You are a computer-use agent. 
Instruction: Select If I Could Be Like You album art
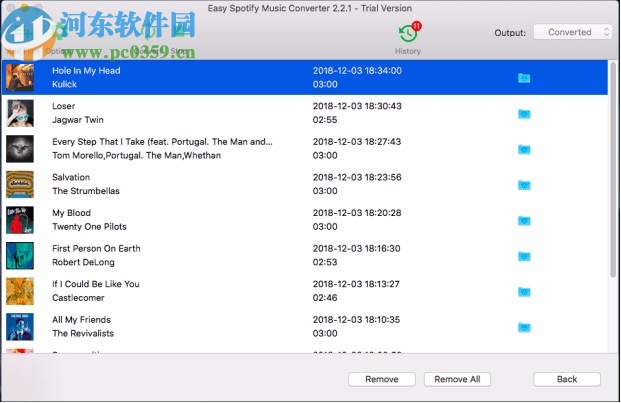tap(20, 291)
